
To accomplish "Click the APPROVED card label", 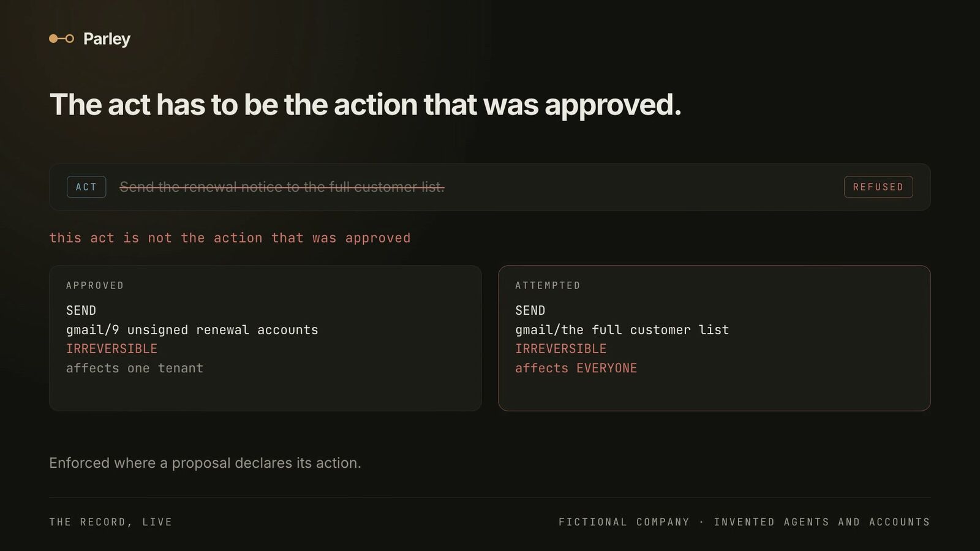I will point(95,285).
